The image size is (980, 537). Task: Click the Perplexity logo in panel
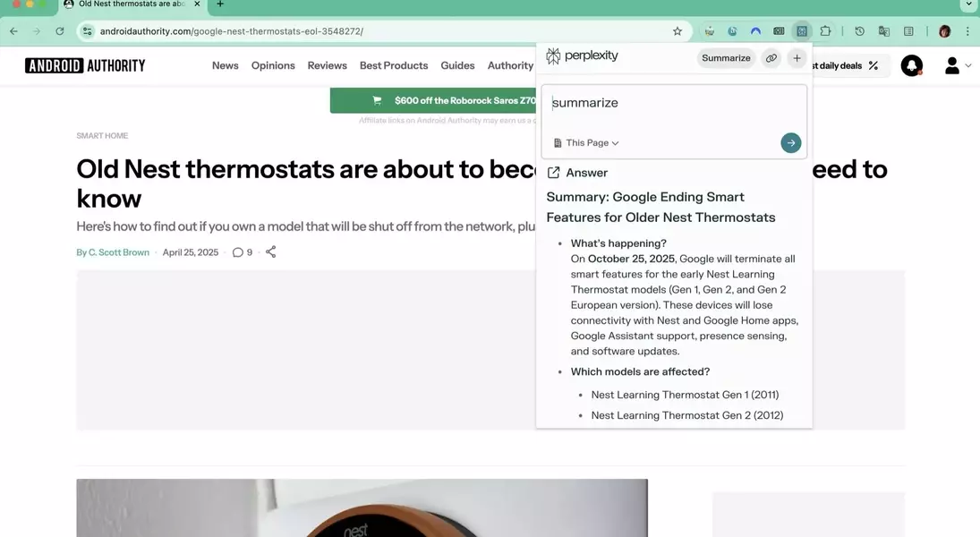[x=583, y=56]
